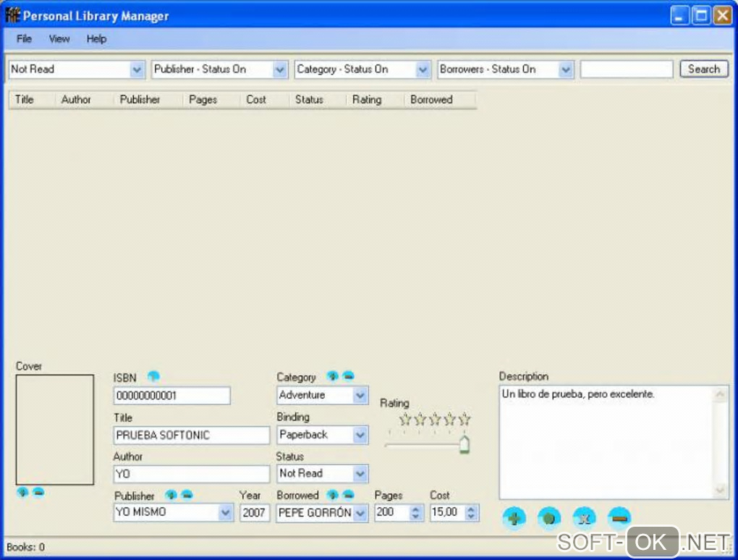The image size is (738, 560).
Task: Click the plus add-book round button
Action: pyautogui.click(x=514, y=518)
